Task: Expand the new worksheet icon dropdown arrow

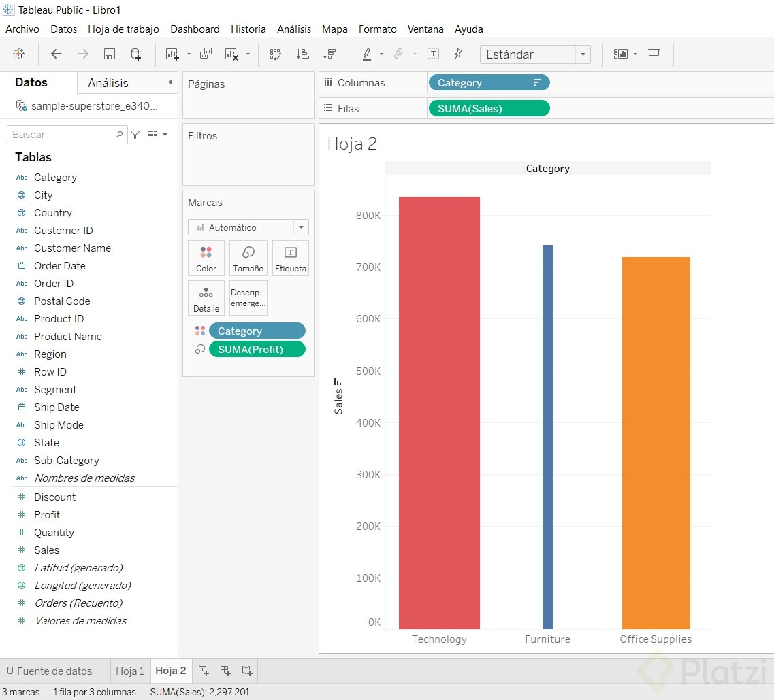Action: (189, 54)
